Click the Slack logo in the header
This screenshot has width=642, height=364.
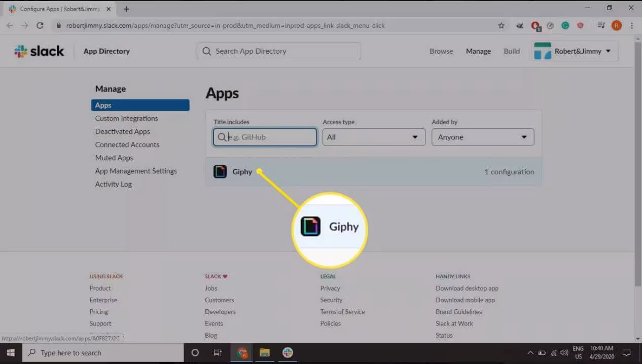pyautogui.click(x=39, y=51)
